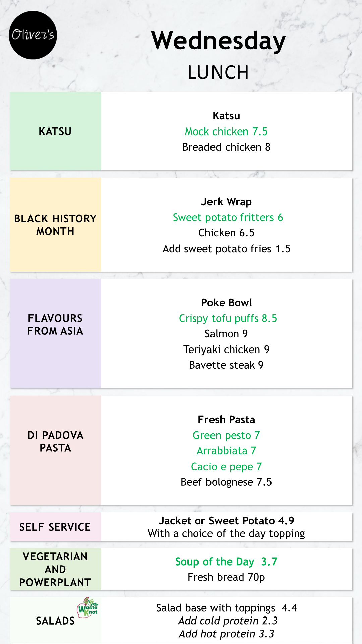Choose the Bavette steak 9 item
Viewport: 362px width, 644px height.
pyautogui.click(x=226, y=365)
